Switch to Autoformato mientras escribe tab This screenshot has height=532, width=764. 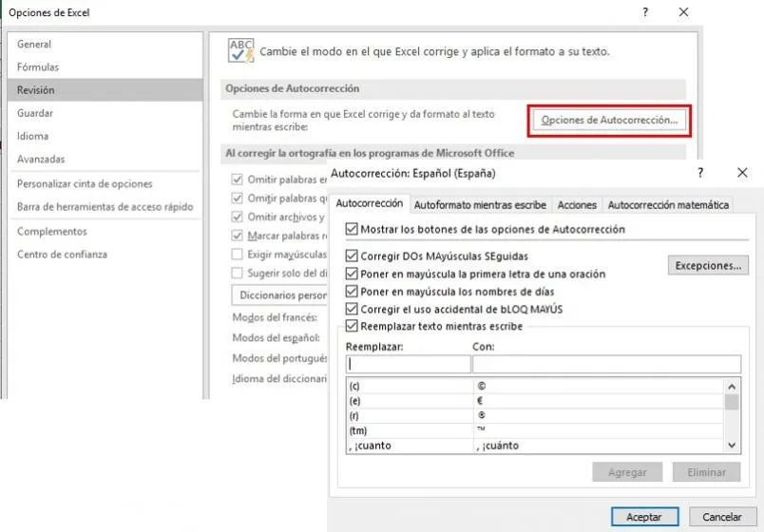coord(480,205)
